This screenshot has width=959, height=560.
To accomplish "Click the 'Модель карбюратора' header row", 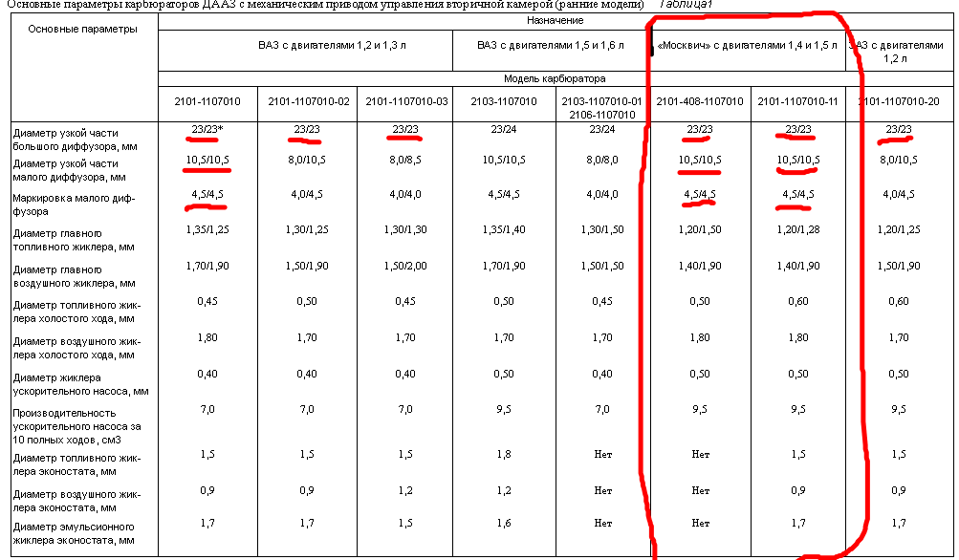I will coord(555,79).
